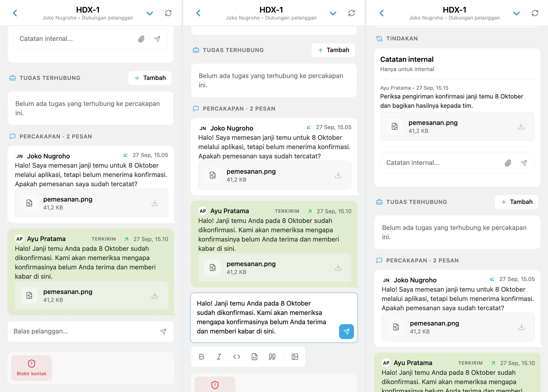Expand the right panel header chevron dropdown
Screen dimensions: 548x392
516,13
